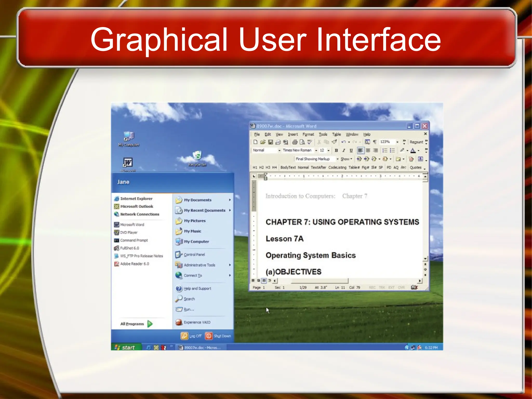The height and width of the screenshot is (399, 532).
Task: Click the Save floppy disk icon
Action: pos(270,142)
